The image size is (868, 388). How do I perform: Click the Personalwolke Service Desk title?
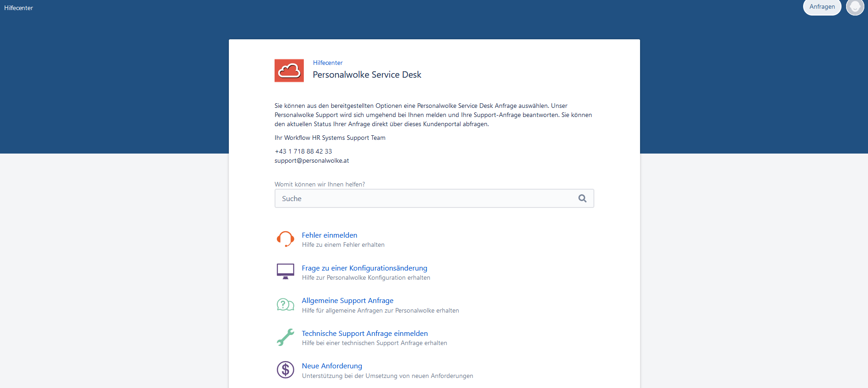[x=367, y=75]
